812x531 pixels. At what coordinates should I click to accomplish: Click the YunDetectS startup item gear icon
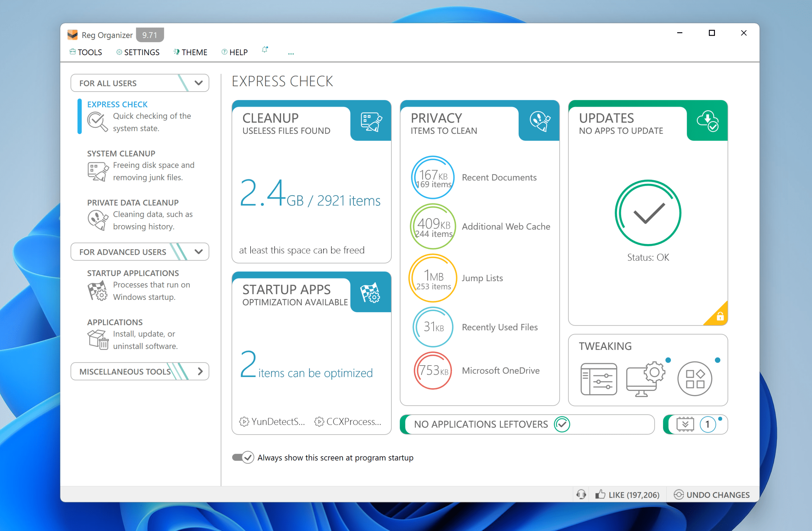[x=244, y=422]
